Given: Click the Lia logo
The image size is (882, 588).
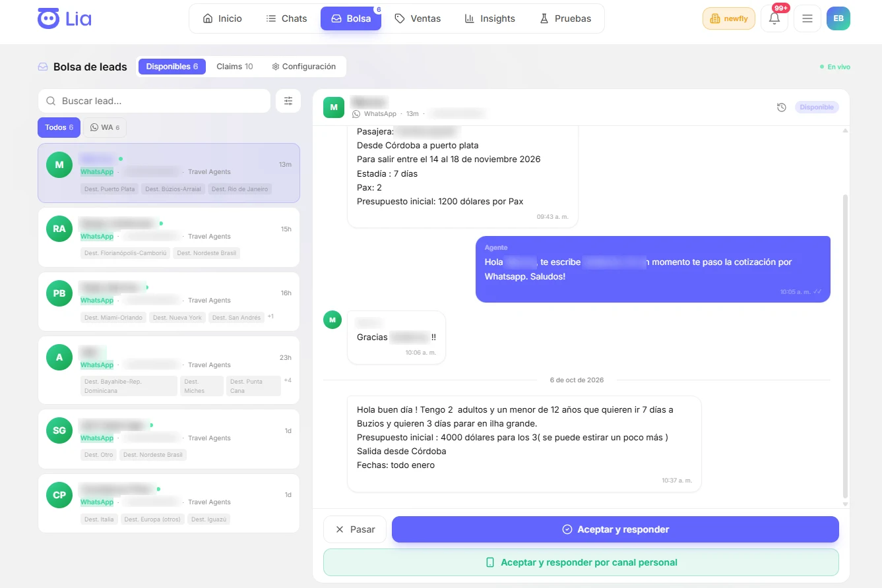Looking at the screenshot, I should [x=65, y=18].
